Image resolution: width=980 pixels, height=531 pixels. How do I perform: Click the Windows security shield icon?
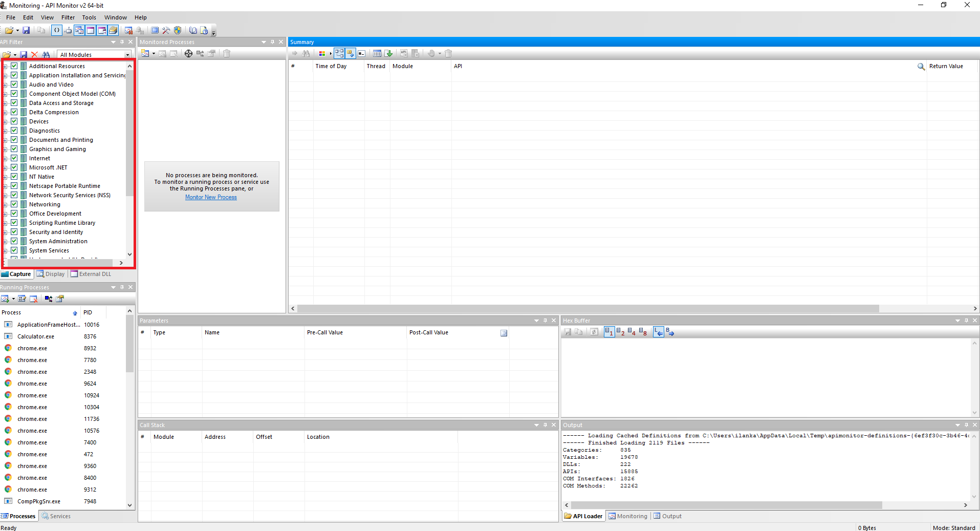(178, 31)
